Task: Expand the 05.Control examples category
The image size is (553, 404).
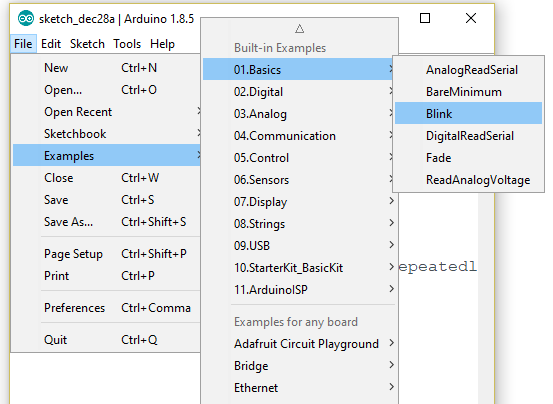Action: click(x=299, y=158)
